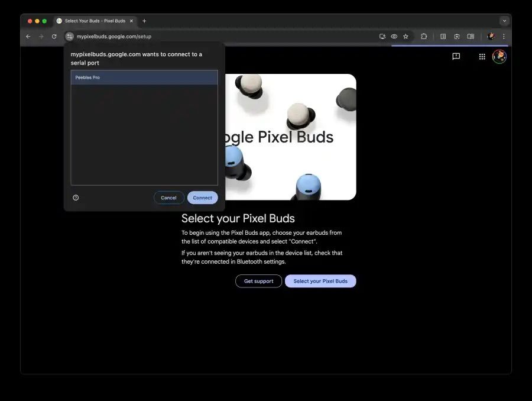The width and height of the screenshot is (532, 401).
Task: Select the Peebles Pro device
Action: click(144, 77)
